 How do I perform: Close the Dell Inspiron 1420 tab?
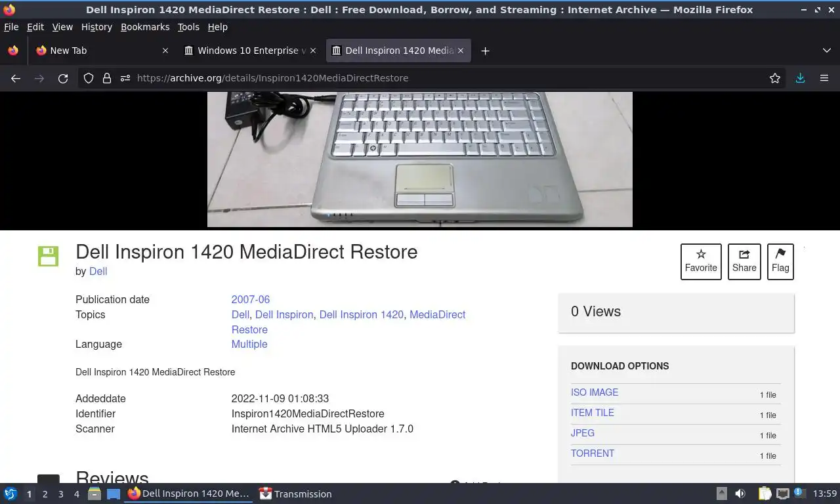(x=460, y=51)
